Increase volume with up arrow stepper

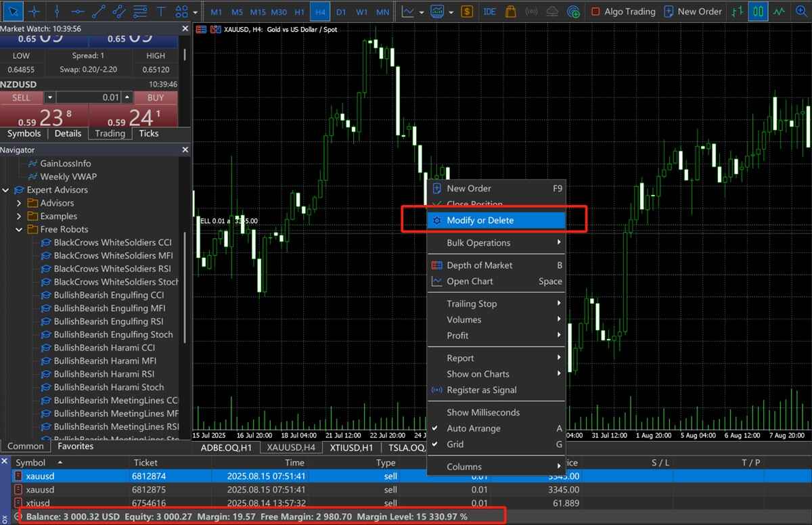[127, 97]
